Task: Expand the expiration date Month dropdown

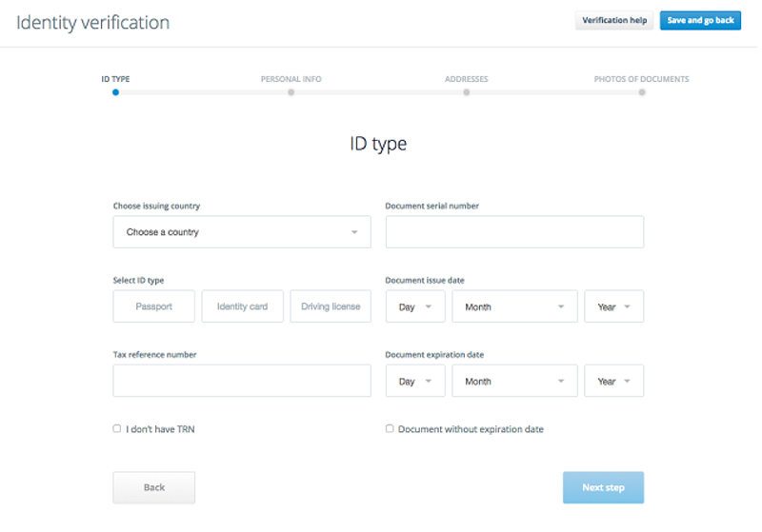Action: click(514, 381)
